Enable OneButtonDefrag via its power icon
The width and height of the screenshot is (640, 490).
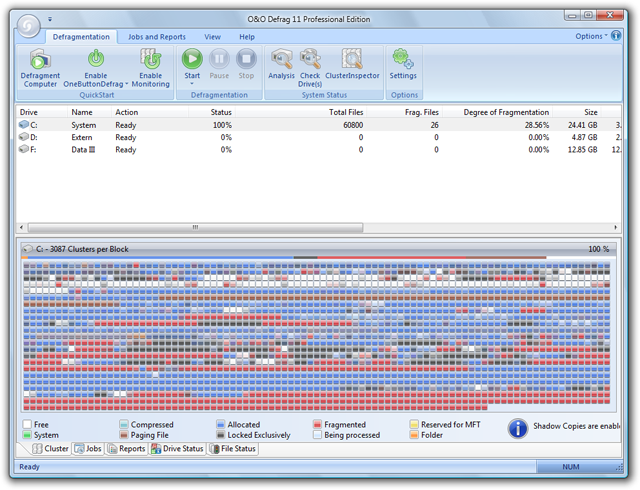click(96, 58)
